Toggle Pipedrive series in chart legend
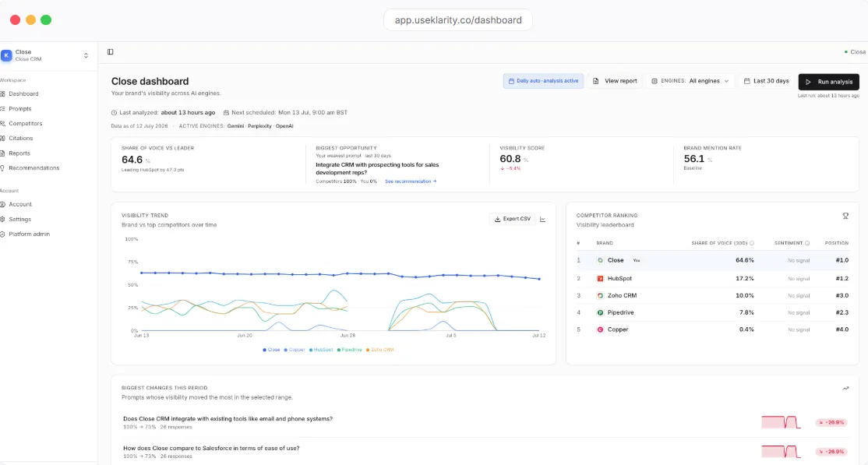This screenshot has height=465, width=868. pyautogui.click(x=349, y=350)
